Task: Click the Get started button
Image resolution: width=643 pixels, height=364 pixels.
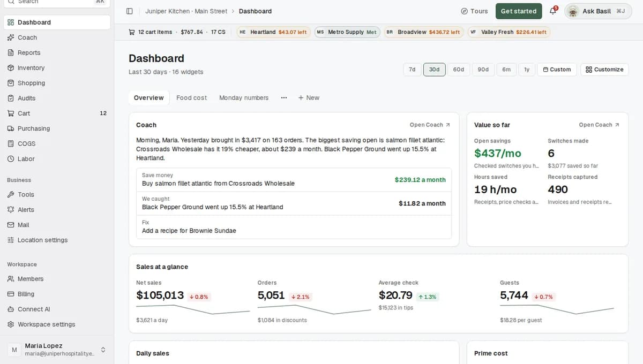Action: pos(519,11)
